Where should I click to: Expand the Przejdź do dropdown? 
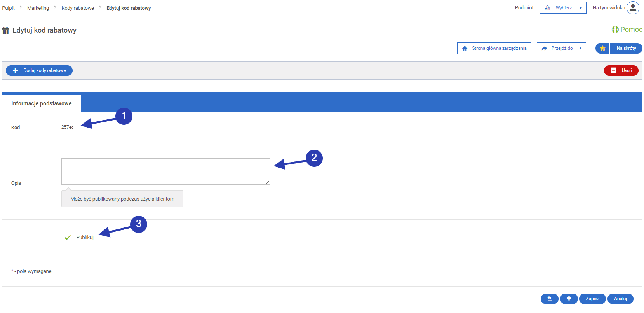point(561,49)
